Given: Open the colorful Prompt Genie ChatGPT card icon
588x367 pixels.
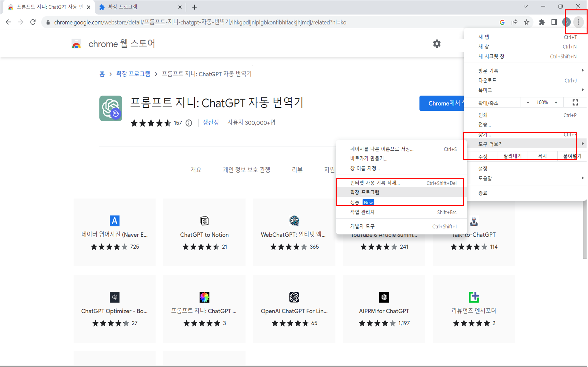Looking at the screenshot, I should click(204, 297).
